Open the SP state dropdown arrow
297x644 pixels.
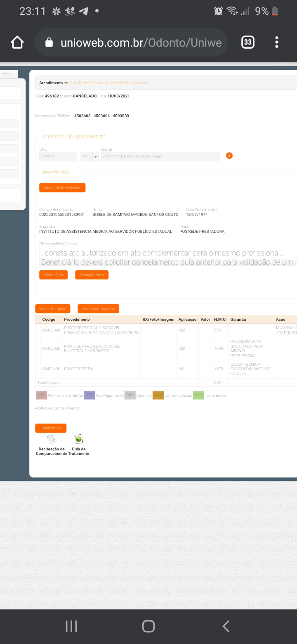pos(95,157)
